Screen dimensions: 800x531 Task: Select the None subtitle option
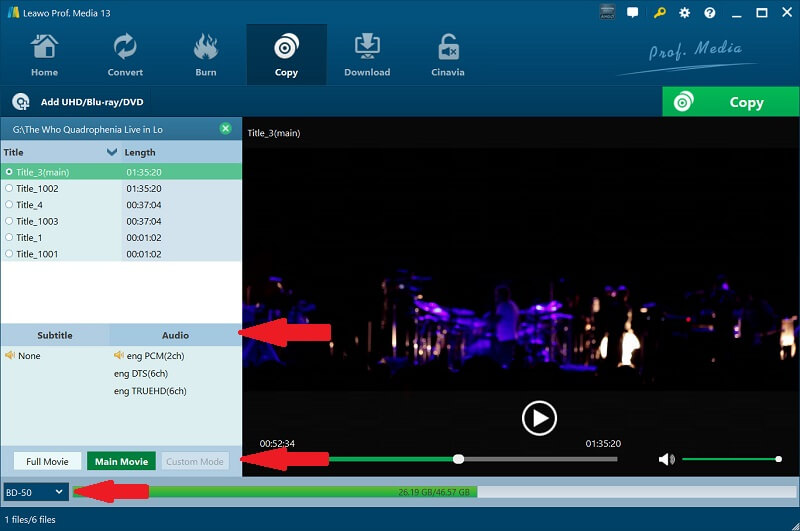[29, 356]
